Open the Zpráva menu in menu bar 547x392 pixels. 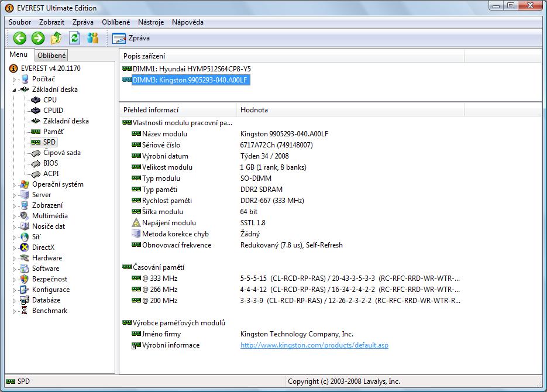tap(83, 22)
